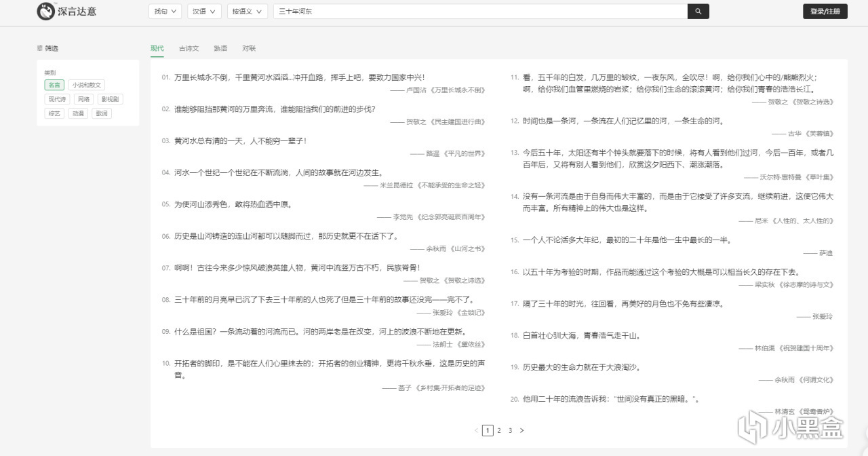Switch to the 熟语 tab
Viewport: 868px width, 456px height.
[220, 48]
